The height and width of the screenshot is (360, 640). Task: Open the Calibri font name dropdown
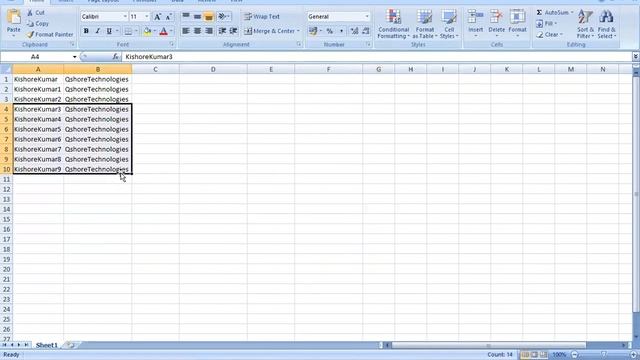(125, 17)
